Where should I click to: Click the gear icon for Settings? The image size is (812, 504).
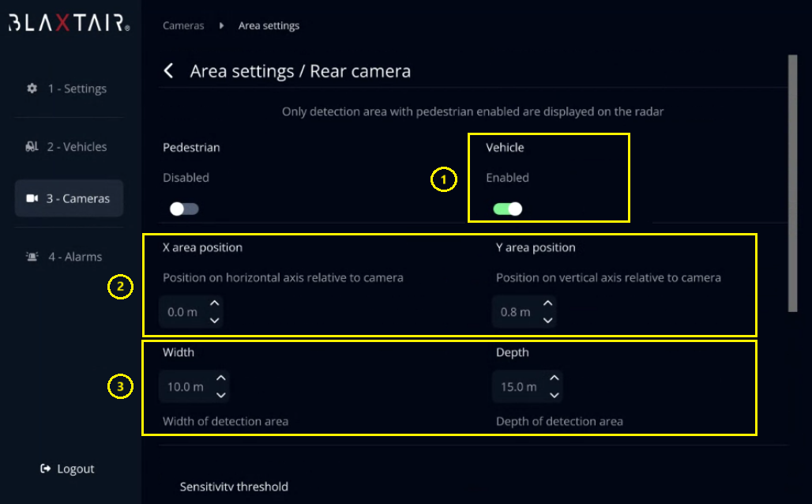(32, 88)
